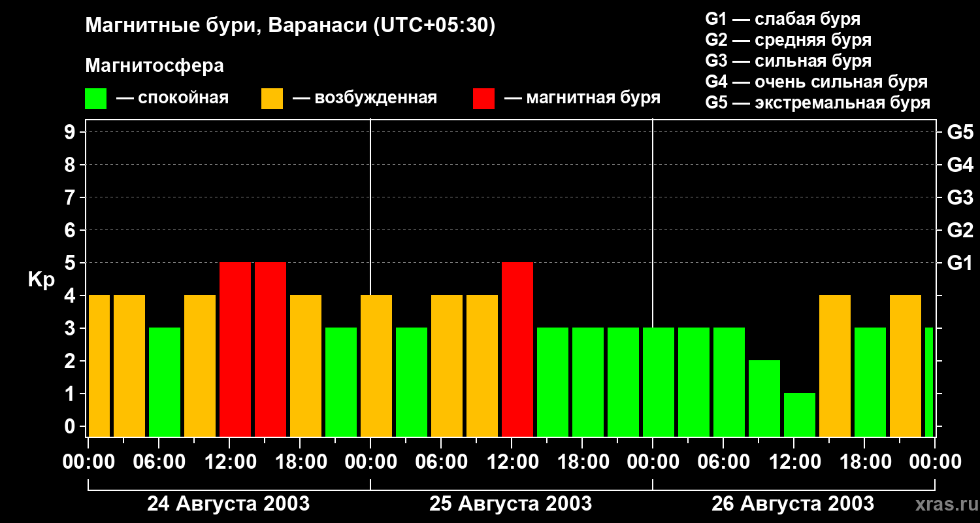Click the '26 Августа 2003' date label

[793, 504]
